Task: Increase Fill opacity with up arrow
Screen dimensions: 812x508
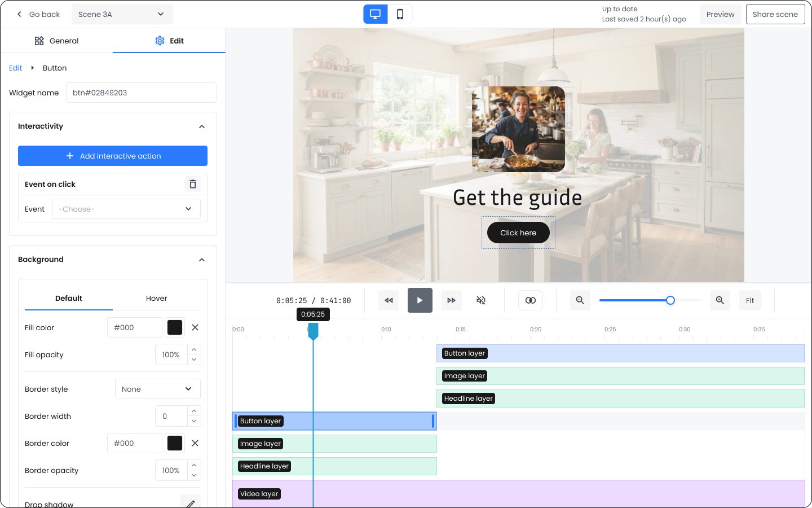Action: [x=194, y=349]
